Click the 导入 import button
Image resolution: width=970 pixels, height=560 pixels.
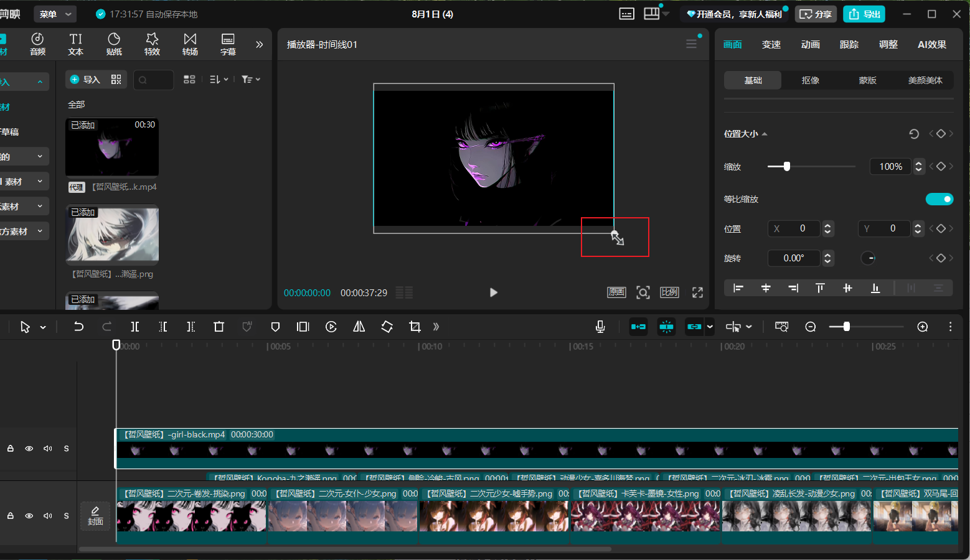(85, 80)
